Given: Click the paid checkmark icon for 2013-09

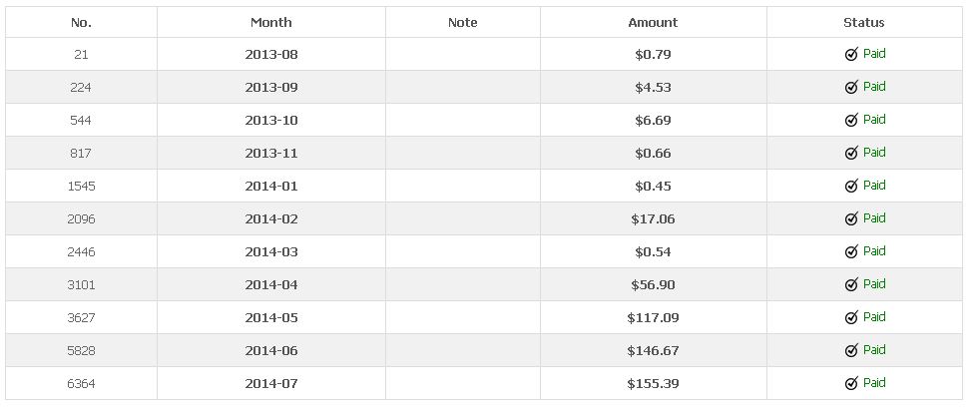Looking at the screenshot, I should point(851,88).
